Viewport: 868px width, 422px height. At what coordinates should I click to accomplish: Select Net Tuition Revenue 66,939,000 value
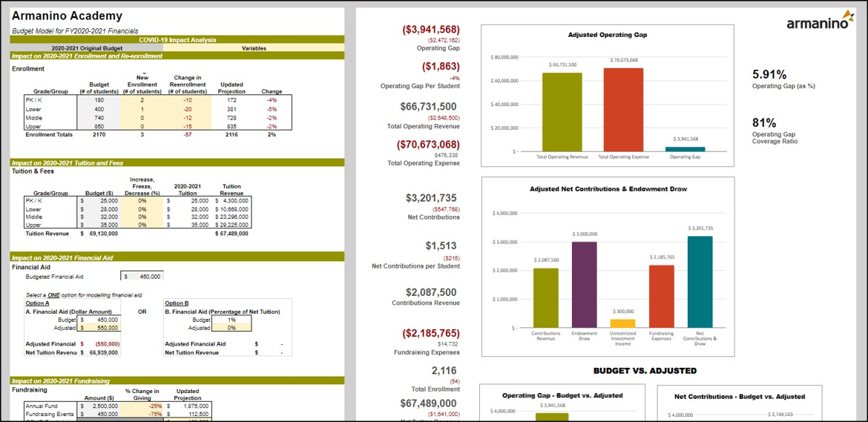(x=99, y=352)
